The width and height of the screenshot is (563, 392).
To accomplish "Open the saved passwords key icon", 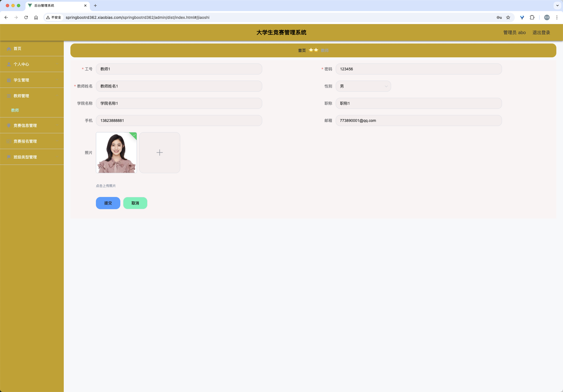I will point(499,17).
